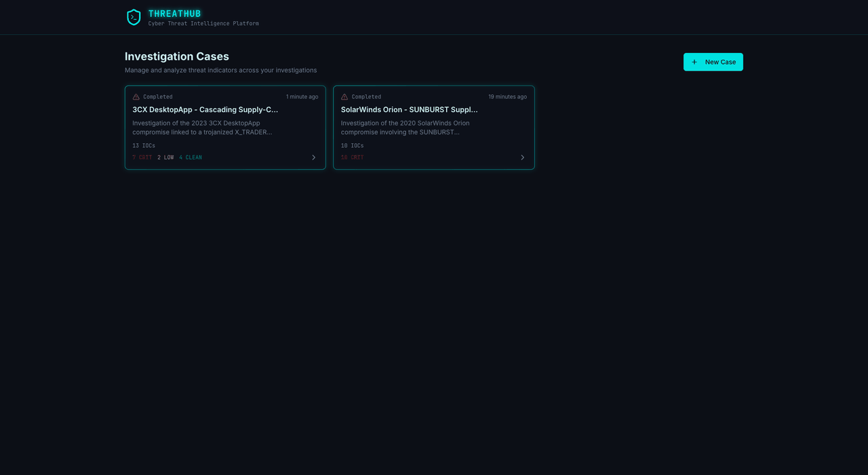
Task: Click the ThreatHub shield logo icon
Action: tap(134, 17)
